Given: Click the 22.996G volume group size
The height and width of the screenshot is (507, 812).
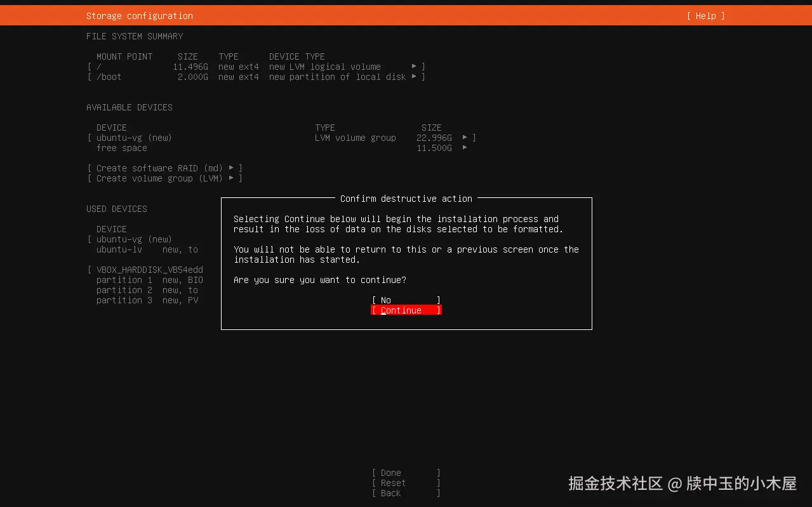Looking at the screenshot, I should point(434,138).
